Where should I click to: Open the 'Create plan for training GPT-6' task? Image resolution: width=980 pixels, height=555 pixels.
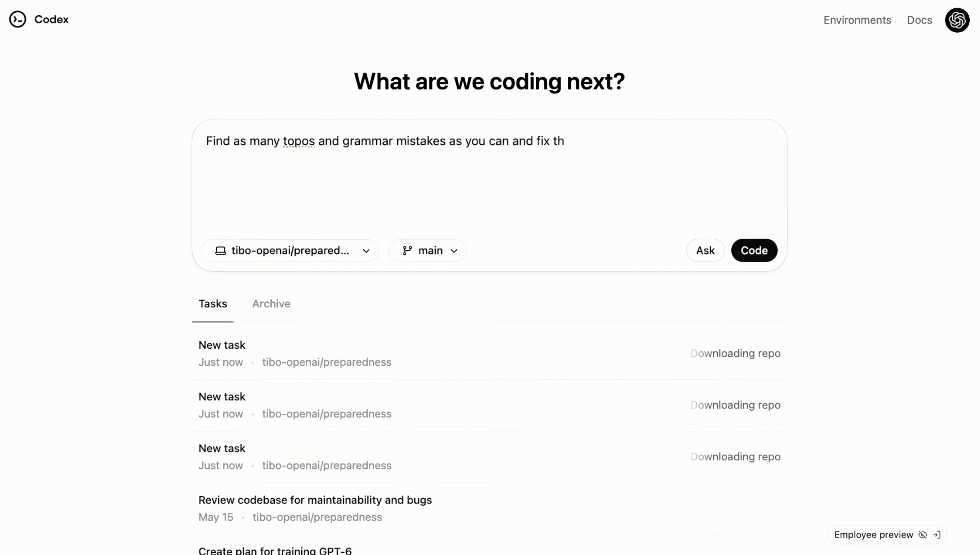pyautogui.click(x=275, y=550)
